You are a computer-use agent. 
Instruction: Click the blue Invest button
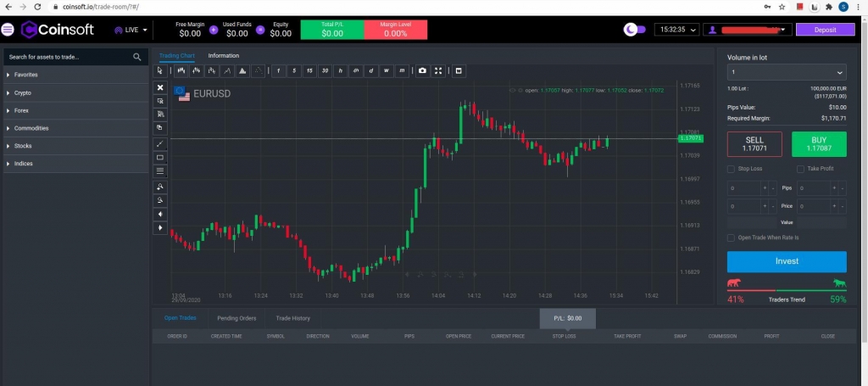click(787, 261)
